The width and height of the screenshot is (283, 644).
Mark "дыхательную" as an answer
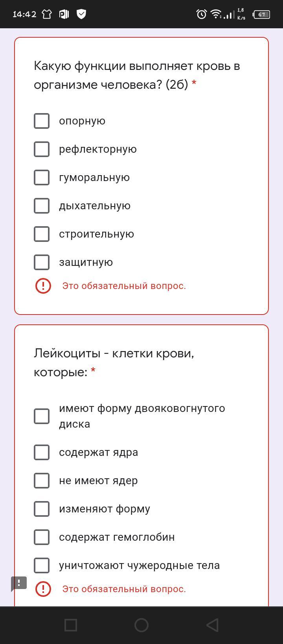click(42, 206)
